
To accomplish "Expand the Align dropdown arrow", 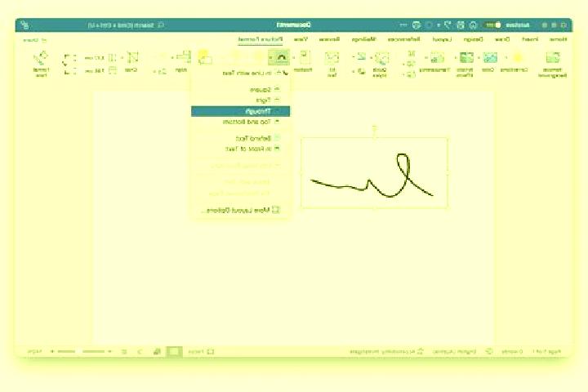I will pyautogui.click(x=172, y=58).
